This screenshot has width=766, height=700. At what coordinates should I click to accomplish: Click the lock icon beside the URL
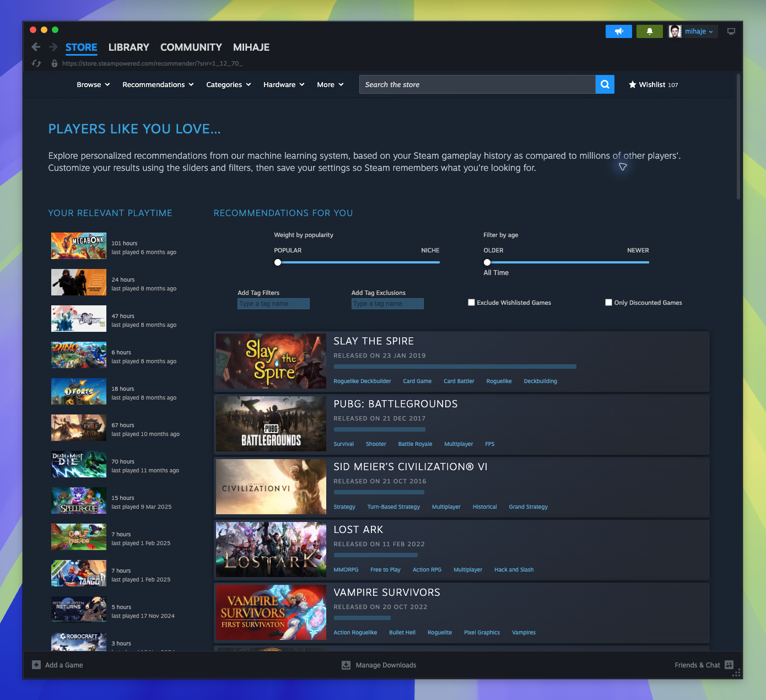(55, 63)
